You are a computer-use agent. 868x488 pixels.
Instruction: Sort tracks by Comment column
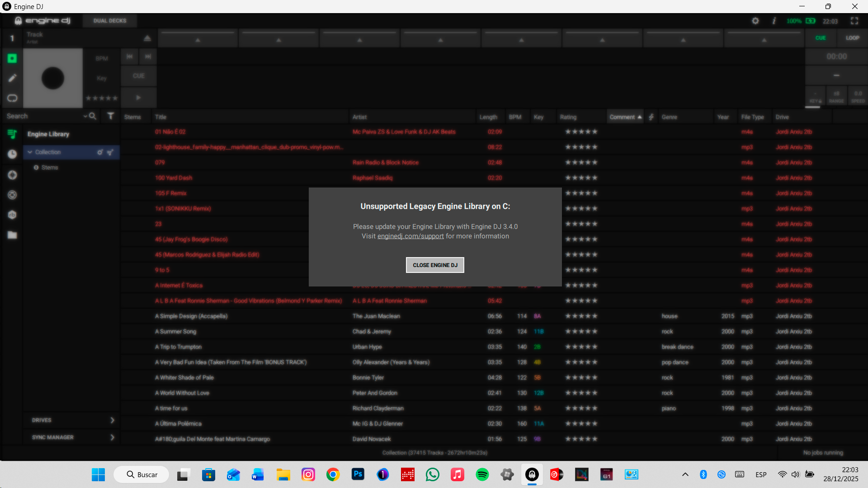pos(625,117)
